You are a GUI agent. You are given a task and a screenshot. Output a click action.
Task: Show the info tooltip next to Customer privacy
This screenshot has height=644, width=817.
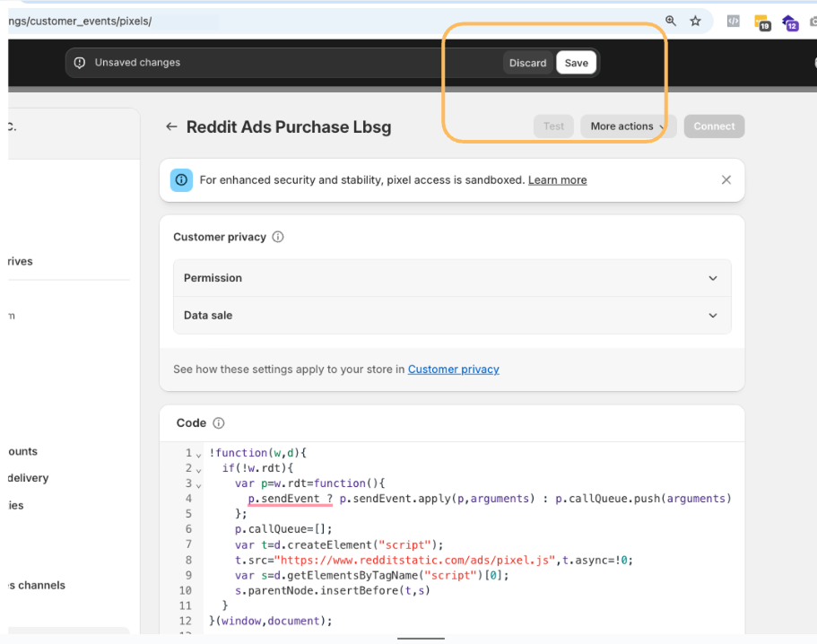[278, 237]
